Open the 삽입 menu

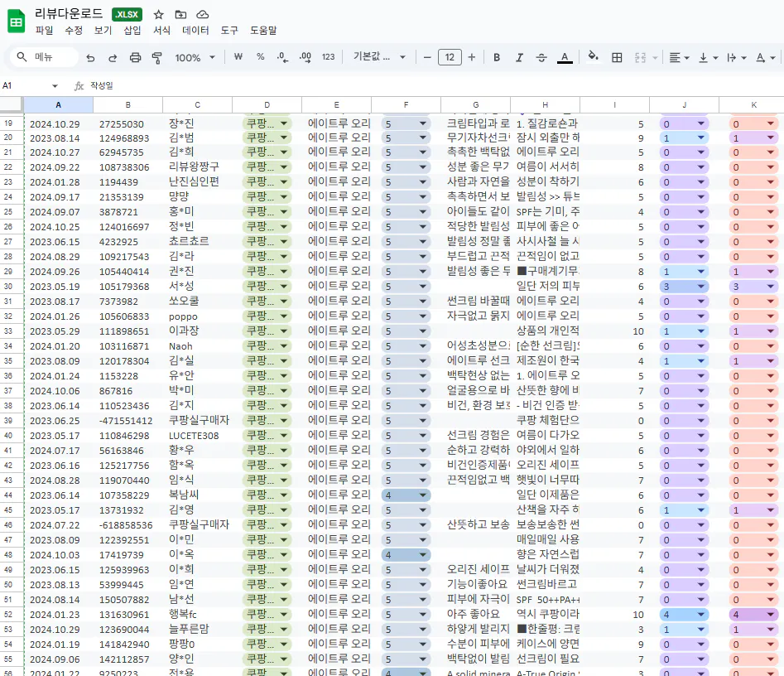click(132, 30)
